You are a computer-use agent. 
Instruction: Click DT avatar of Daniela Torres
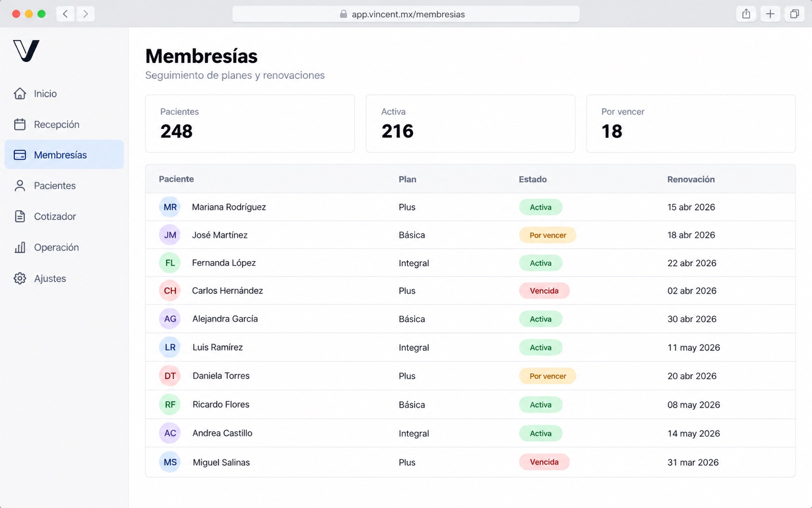[x=170, y=376]
